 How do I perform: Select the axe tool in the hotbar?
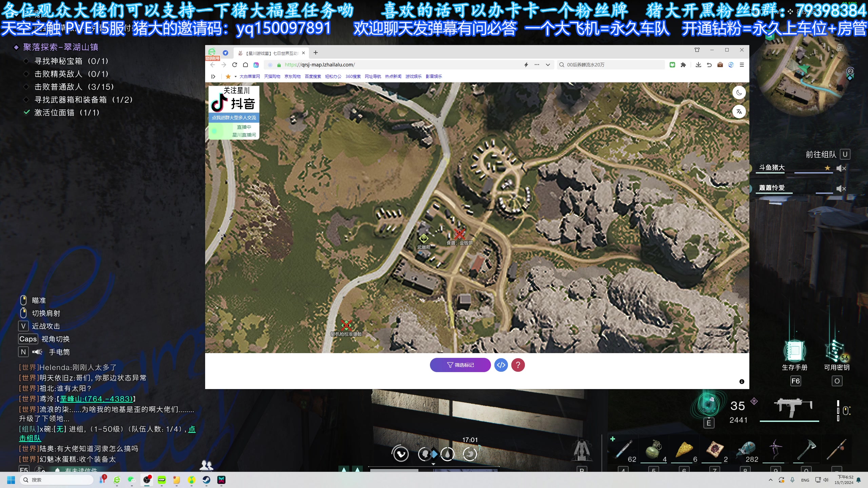click(806, 450)
